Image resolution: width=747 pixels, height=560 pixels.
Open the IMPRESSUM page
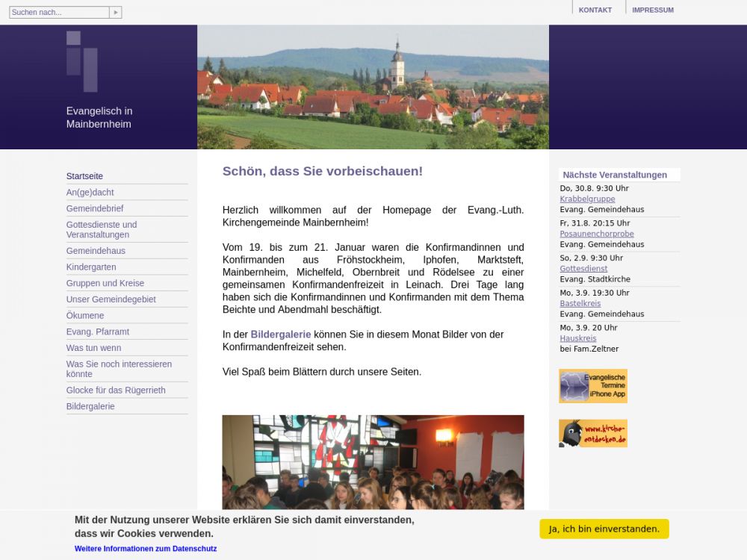[652, 10]
